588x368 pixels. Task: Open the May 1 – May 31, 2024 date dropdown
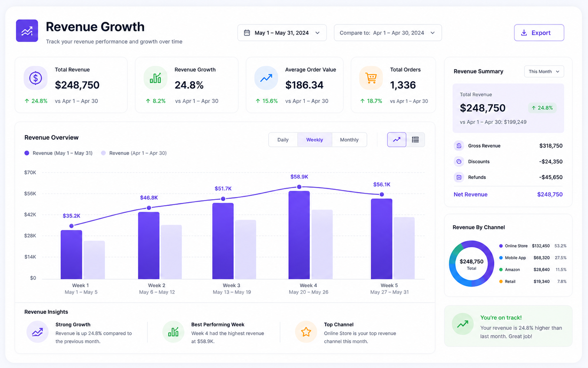pos(282,33)
